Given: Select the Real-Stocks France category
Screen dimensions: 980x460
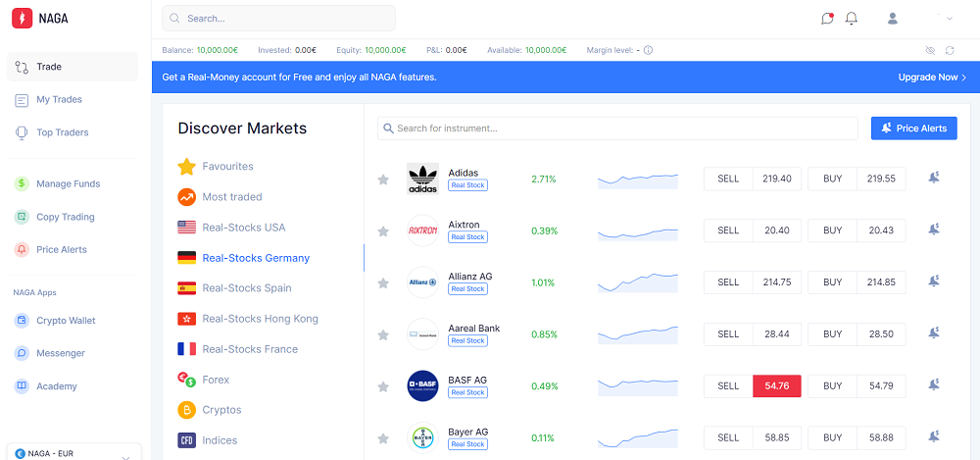Looking at the screenshot, I should [x=237, y=349].
